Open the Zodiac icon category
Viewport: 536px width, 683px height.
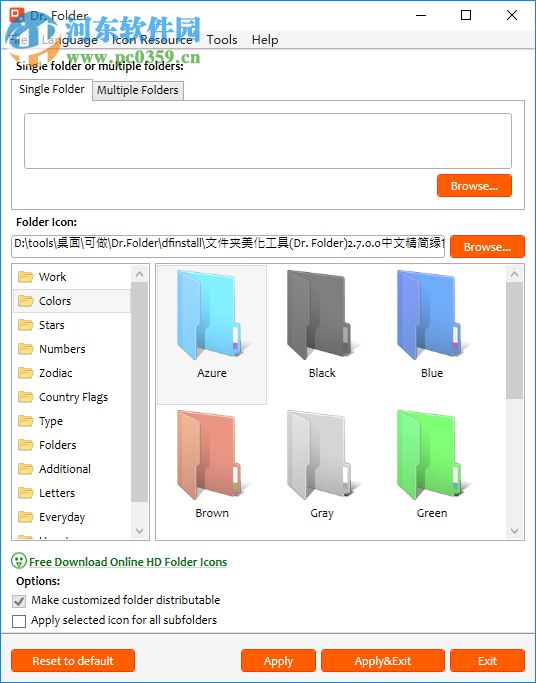point(55,373)
